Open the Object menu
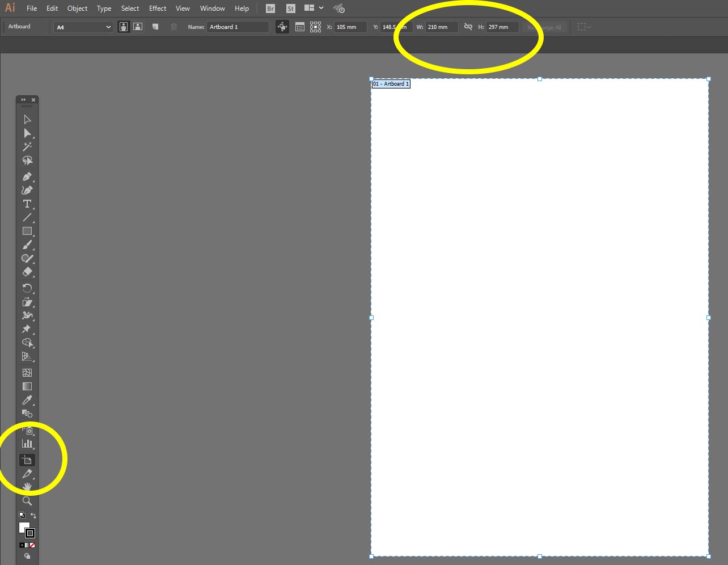This screenshot has height=565, width=728. pos(78,9)
